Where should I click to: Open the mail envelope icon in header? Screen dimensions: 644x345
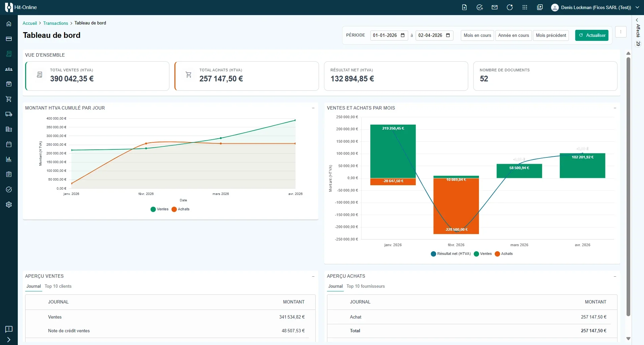pyautogui.click(x=495, y=7)
